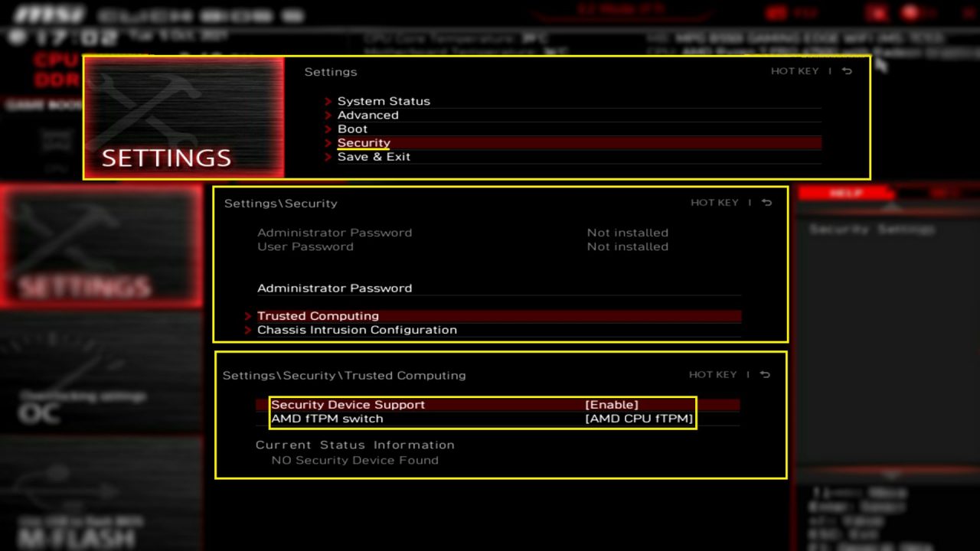Expand Chassis Intrusion Configuration
The width and height of the screenshot is (980, 551).
pyautogui.click(x=357, y=330)
